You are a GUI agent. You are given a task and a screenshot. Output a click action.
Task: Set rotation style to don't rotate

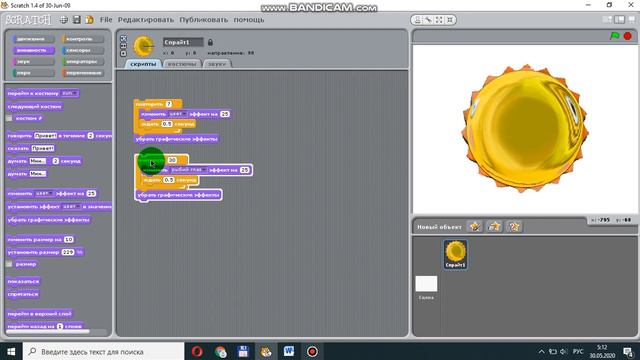tap(123, 53)
